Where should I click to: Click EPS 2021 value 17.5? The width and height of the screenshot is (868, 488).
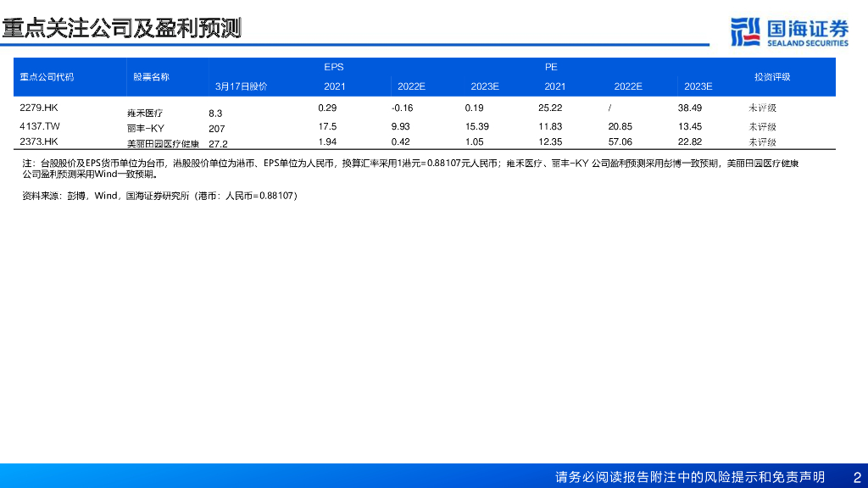(x=327, y=126)
